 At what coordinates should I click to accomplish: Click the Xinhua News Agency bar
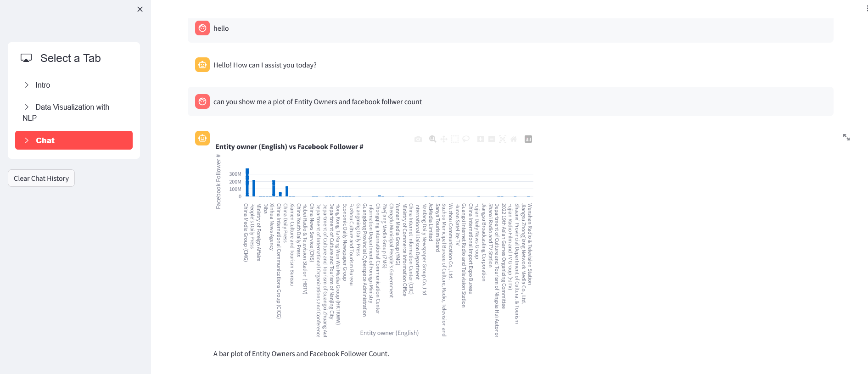(274, 189)
